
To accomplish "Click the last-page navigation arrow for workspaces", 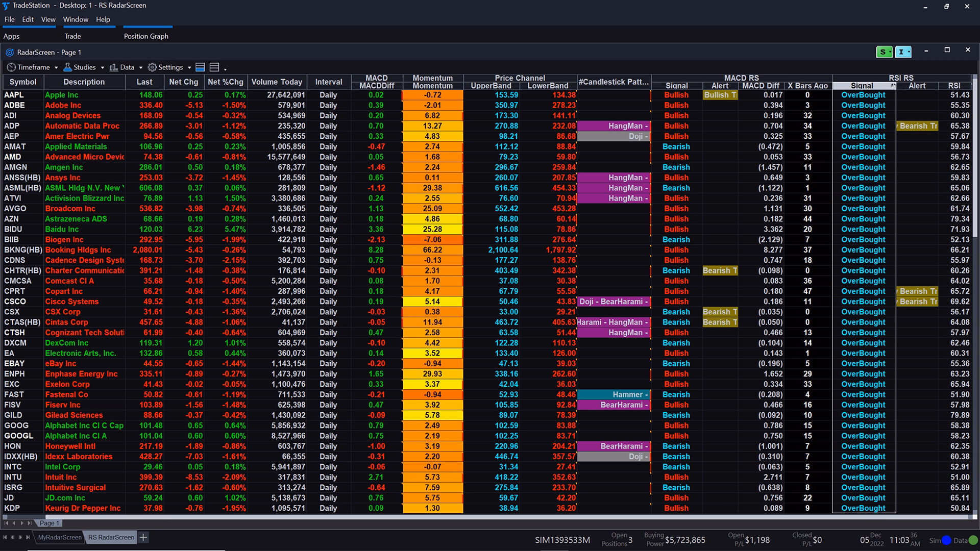I will (x=28, y=537).
